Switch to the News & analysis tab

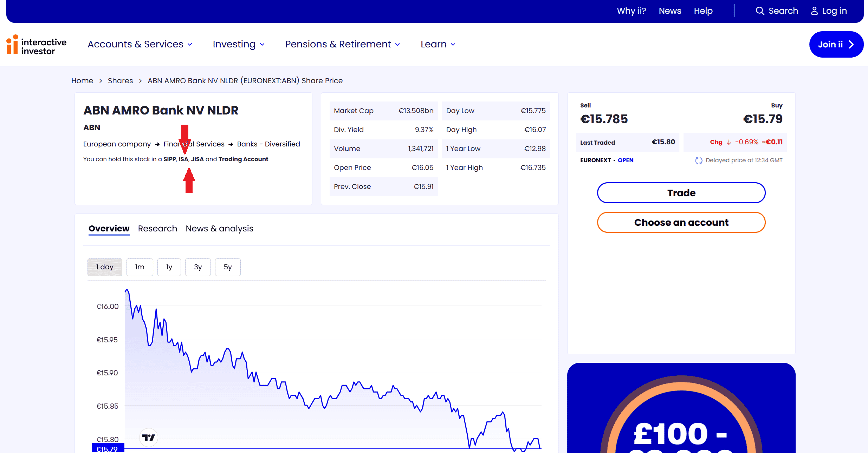coord(219,229)
